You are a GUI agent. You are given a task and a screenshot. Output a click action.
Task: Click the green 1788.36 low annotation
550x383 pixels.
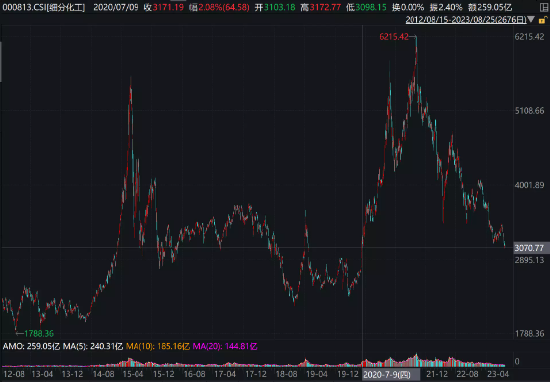click(x=39, y=333)
